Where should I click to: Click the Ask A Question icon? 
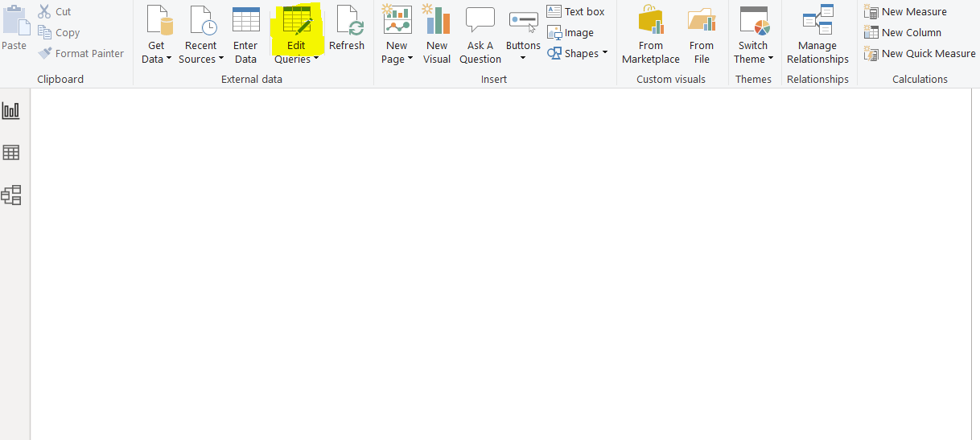[x=480, y=20]
